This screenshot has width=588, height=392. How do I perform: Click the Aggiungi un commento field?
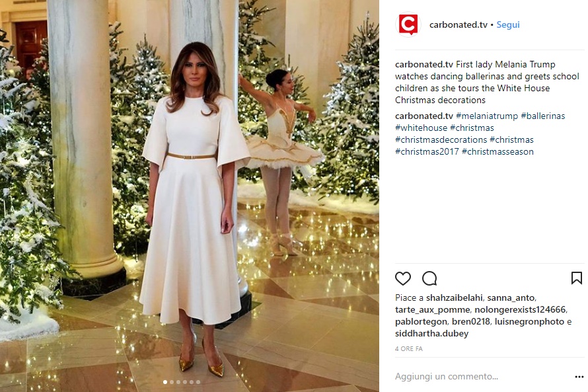pos(480,376)
